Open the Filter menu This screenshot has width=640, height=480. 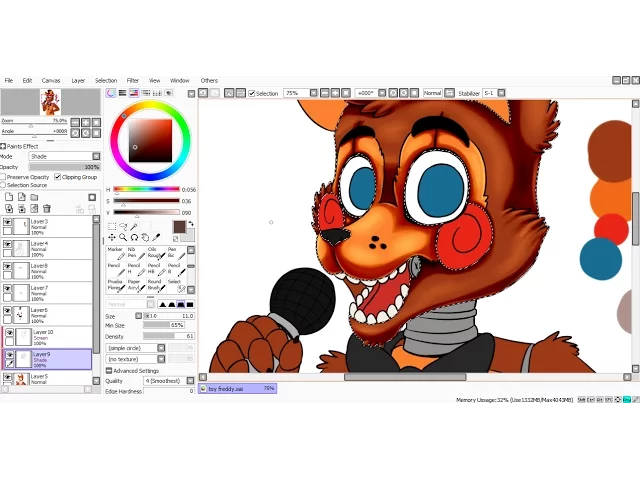133,80
